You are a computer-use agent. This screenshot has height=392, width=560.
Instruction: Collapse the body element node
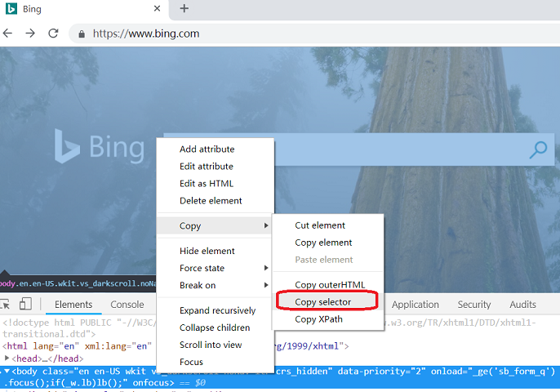7,371
